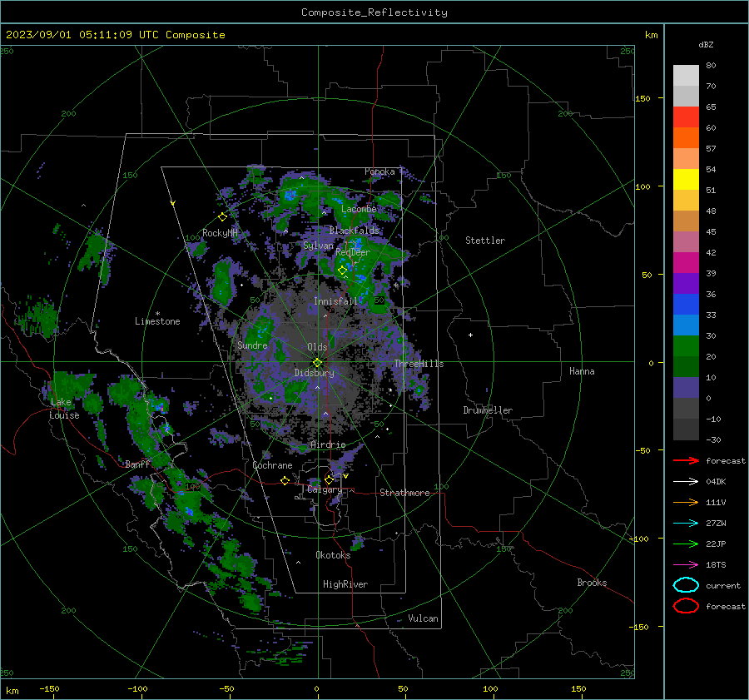Click the Drumheller city label
Screen dimensions: 749x700
(x=488, y=410)
